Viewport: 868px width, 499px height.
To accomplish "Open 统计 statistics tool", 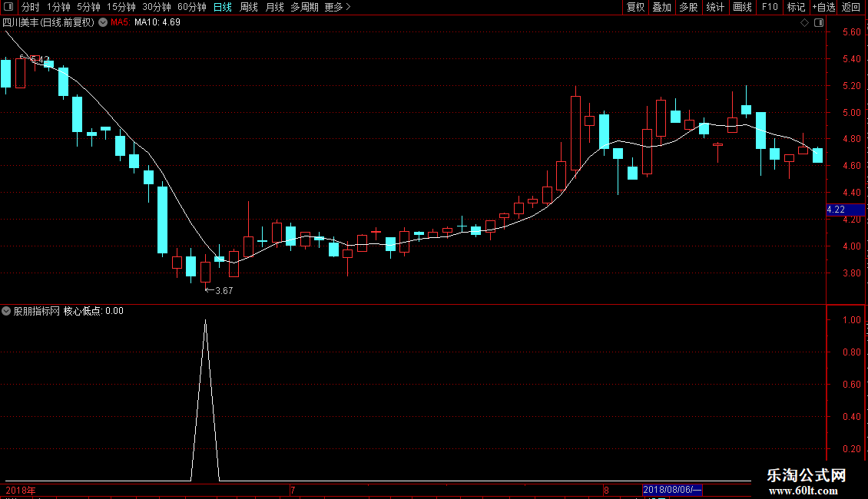I will (x=714, y=7).
